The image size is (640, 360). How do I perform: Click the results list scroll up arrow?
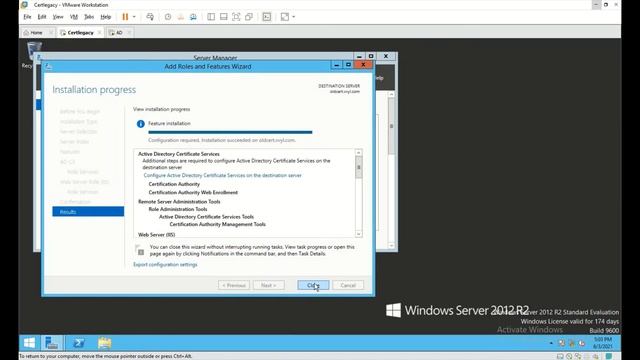click(358, 153)
